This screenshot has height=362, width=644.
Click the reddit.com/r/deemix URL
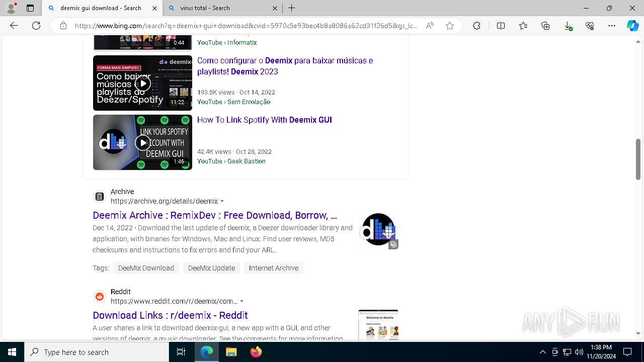(174, 301)
